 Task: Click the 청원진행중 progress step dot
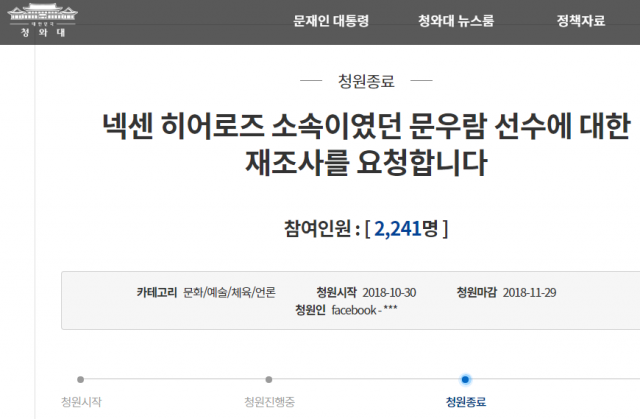pos(269,379)
